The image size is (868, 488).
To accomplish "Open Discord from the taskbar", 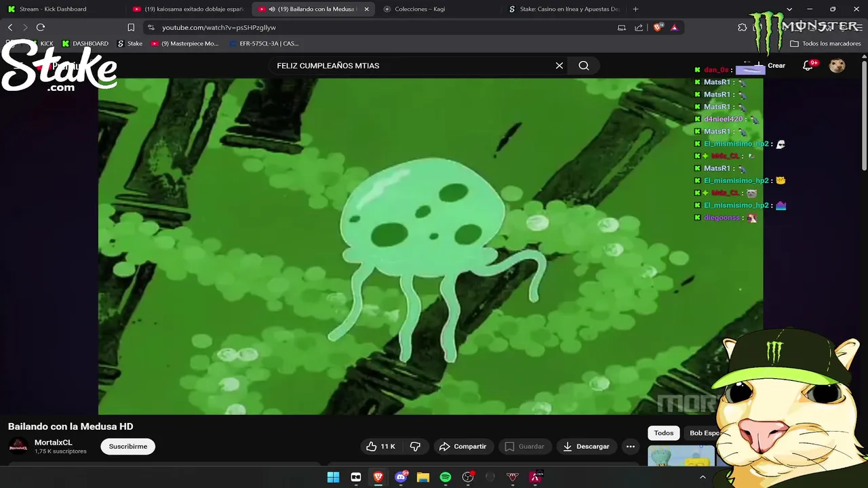I will click(401, 477).
